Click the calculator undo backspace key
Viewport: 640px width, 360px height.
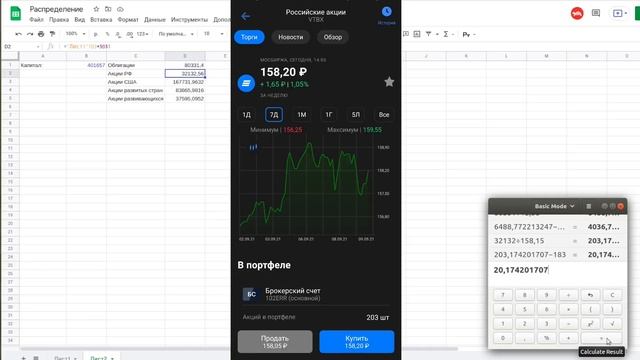coord(590,295)
